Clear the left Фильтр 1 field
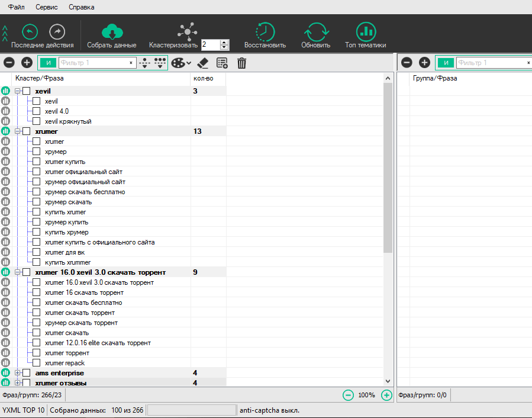532x418 pixels. 131,63
